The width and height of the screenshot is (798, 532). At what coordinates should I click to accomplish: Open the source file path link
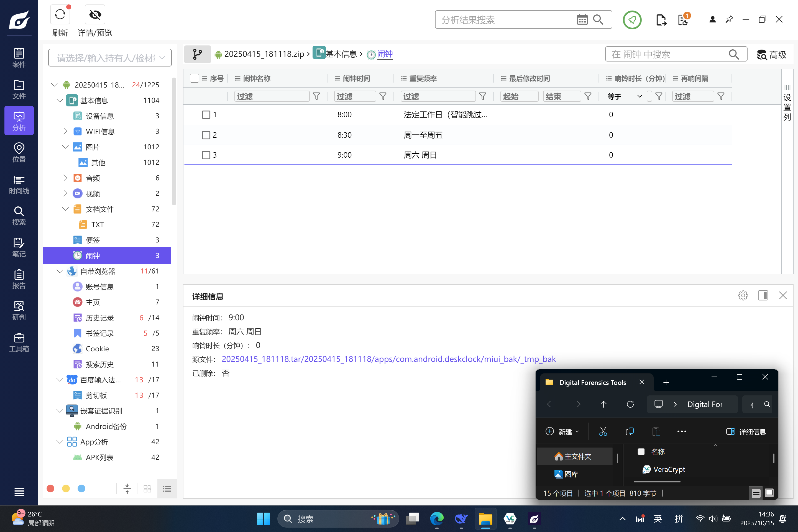(388, 359)
